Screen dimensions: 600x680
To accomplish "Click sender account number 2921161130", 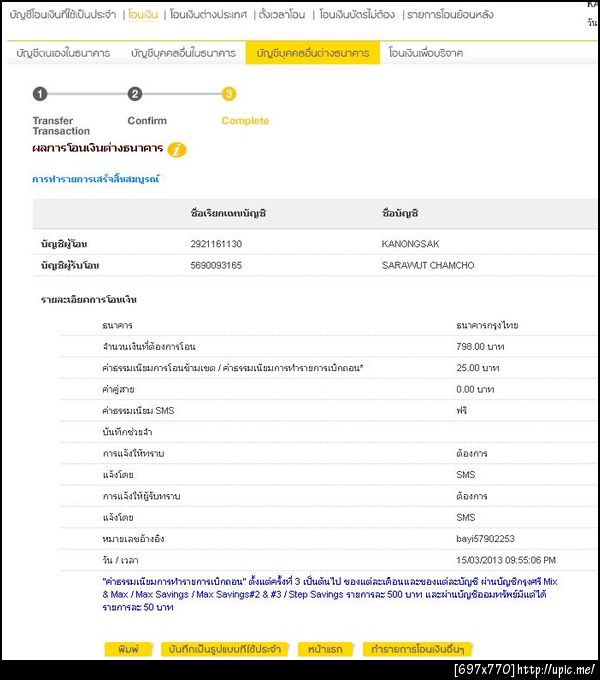I will click(x=216, y=244).
